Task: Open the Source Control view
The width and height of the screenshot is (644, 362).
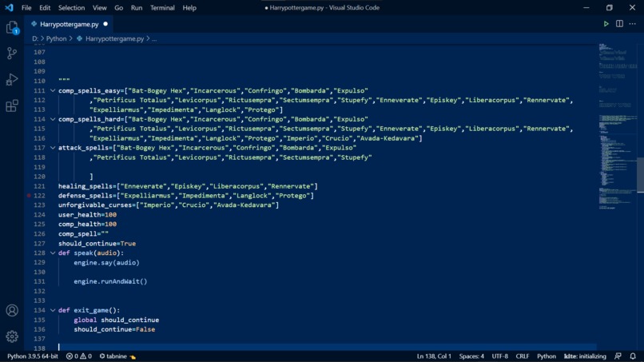Action: pos(12,53)
